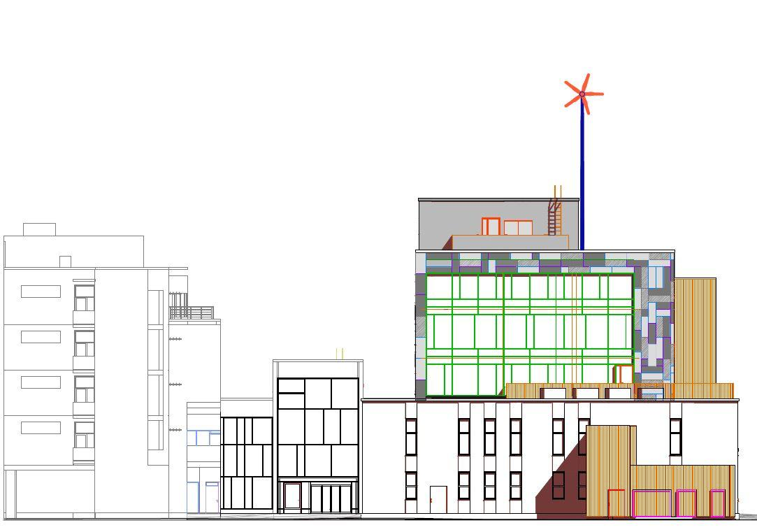
Task: Select the blue-outlined ground-floor storefront
Action: click(203, 497)
